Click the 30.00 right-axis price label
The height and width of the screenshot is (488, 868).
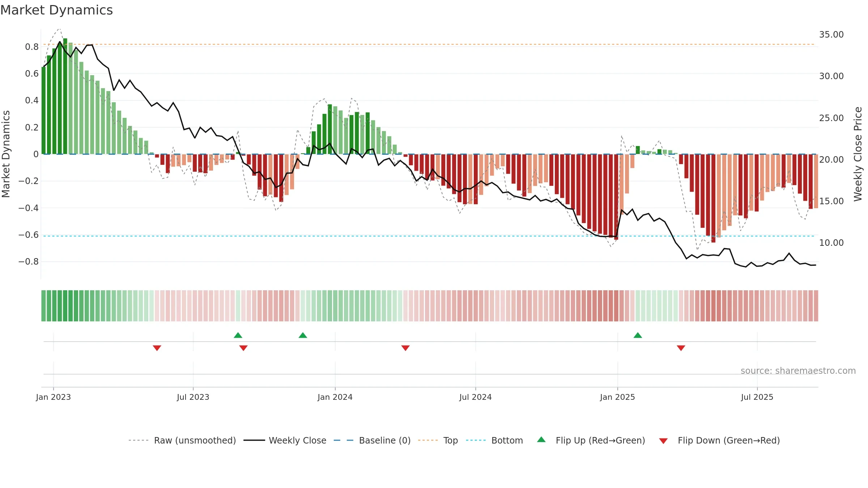(831, 76)
